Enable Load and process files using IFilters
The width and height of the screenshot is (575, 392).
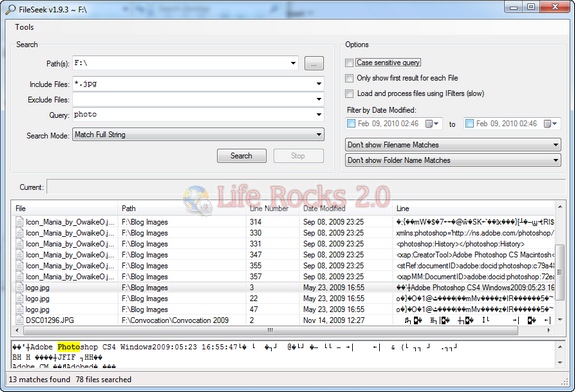pyautogui.click(x=349, y=94)
